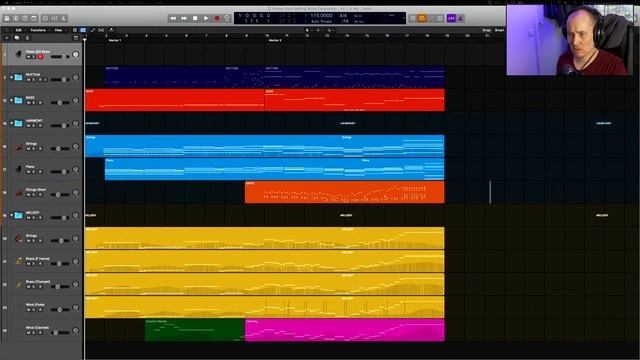This screenshot has height=360, width=640.
Task: Click the Strings Short track instrument icon
Action: point(18,192)
